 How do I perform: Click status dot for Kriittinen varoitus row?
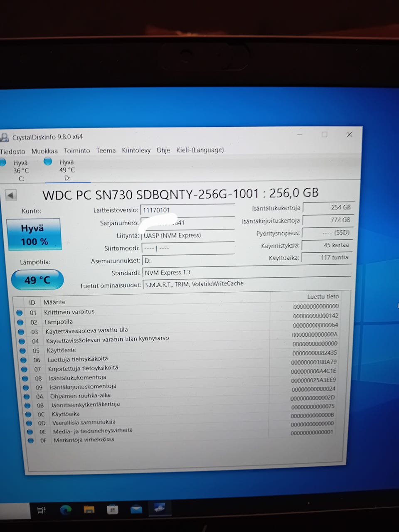tap(20, 313)
